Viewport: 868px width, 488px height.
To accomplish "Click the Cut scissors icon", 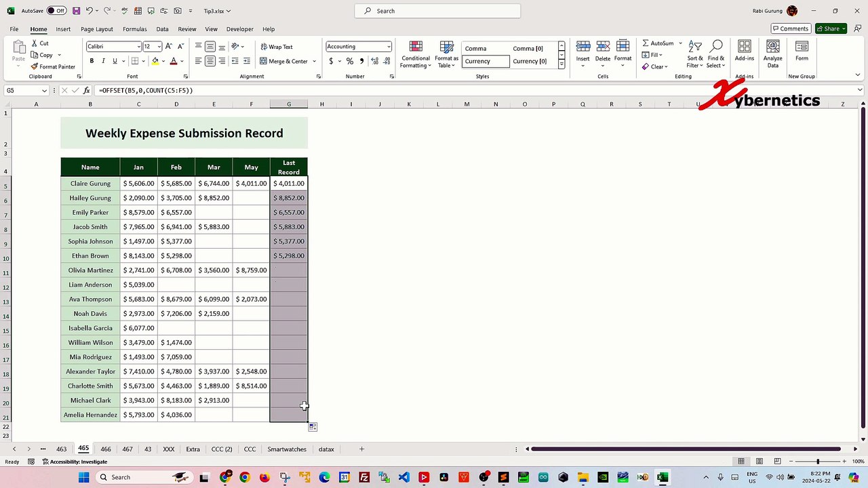I will point(35,43).
